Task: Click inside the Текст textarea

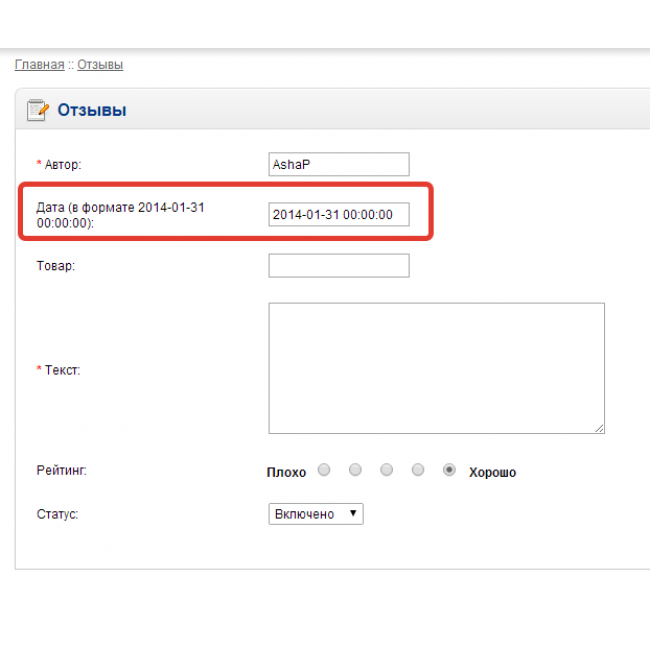Action: [436, 368]
